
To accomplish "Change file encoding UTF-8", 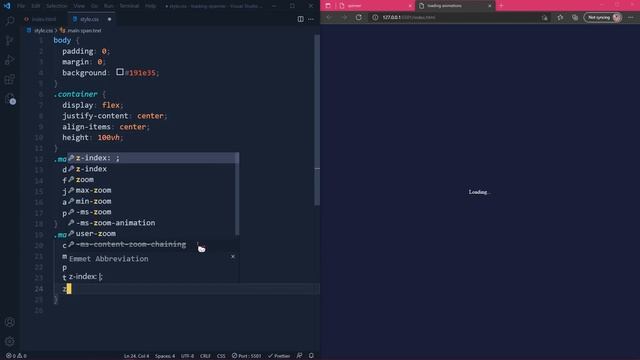I will point(187,356).
